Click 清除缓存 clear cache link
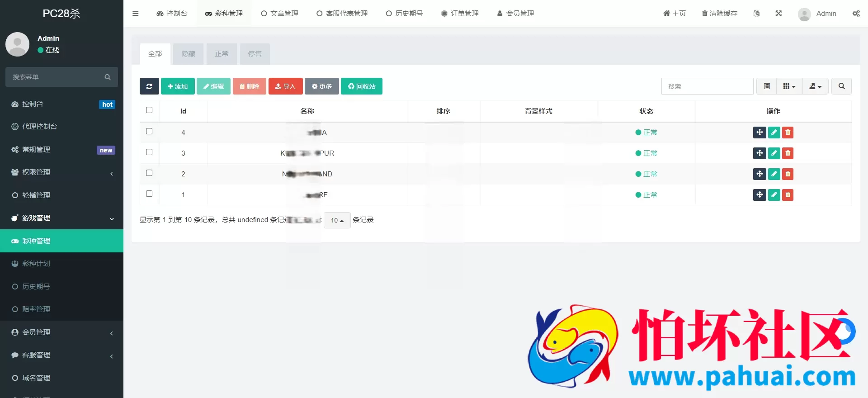 [720, 14]
